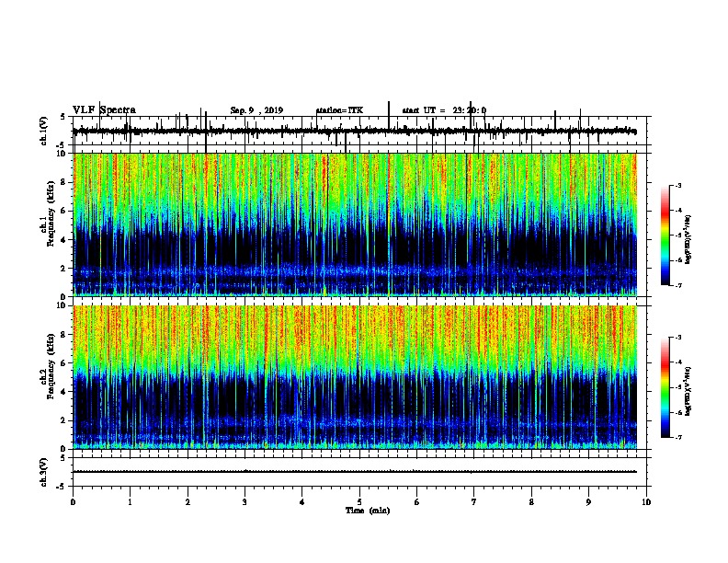The height and width of the screenshot is (563, 728).
Task: Click the "-3" label on ch.1 color bar
Action: [677, 185]
